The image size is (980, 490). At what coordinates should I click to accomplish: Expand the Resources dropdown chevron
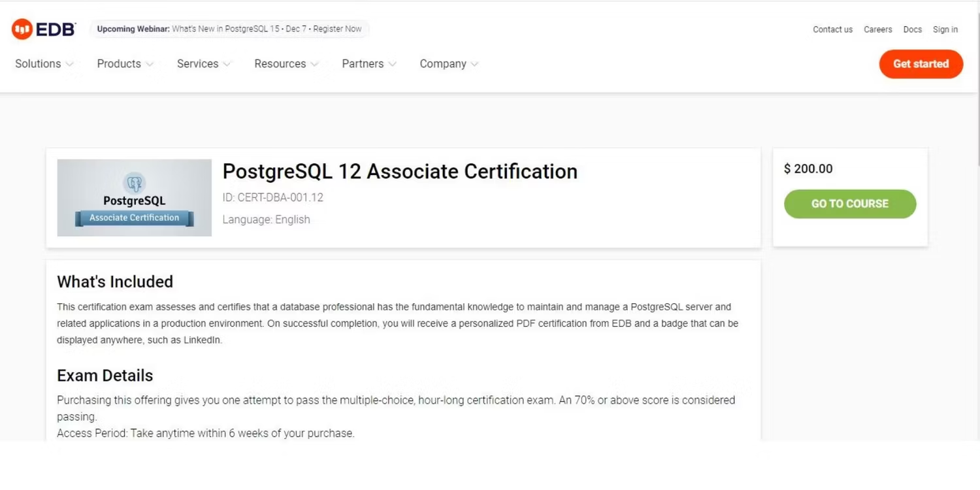(314, 64)
